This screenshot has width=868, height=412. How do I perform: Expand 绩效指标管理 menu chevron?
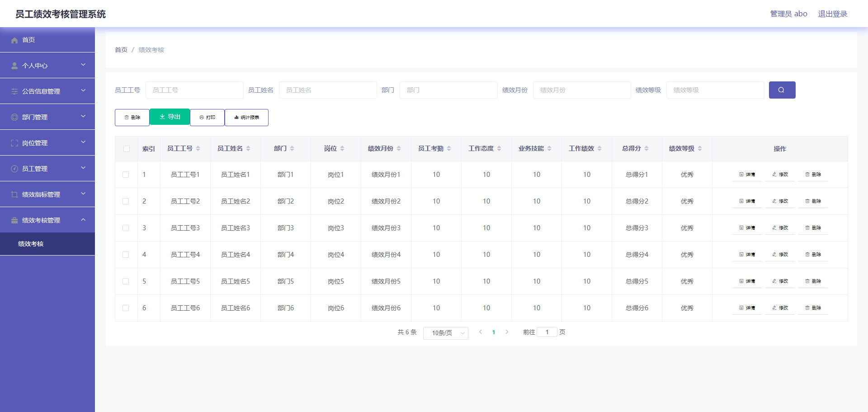pyautogui.click(x=83, y=194)
